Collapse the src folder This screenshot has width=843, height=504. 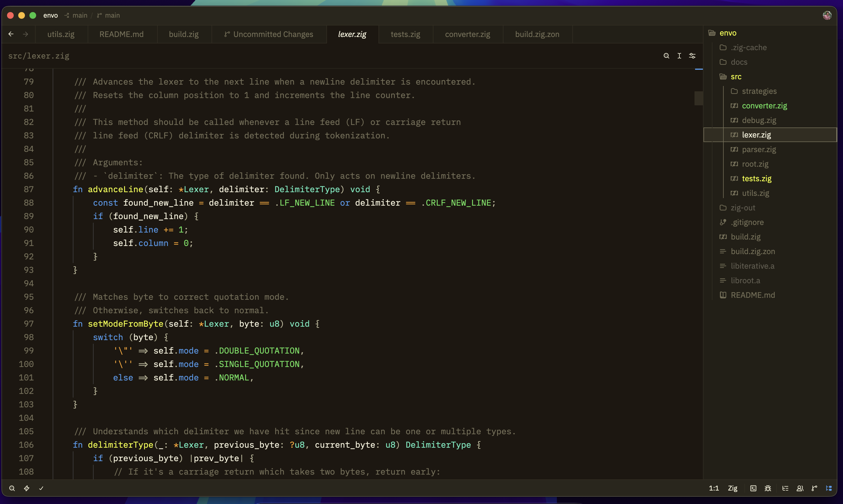pos(770,77)
